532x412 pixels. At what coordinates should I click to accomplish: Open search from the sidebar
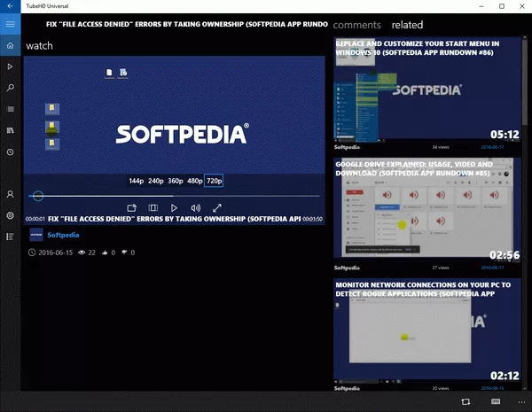10,88
